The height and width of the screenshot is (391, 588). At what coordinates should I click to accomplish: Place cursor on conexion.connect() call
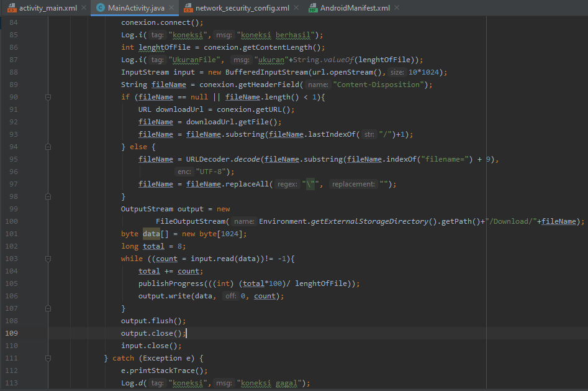tap(162, 22)
